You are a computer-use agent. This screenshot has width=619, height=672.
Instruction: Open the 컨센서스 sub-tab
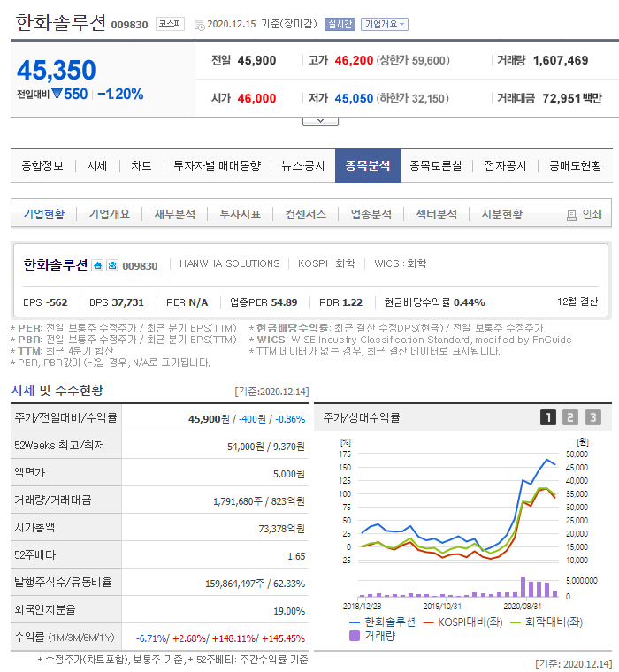tap(306, 214)
